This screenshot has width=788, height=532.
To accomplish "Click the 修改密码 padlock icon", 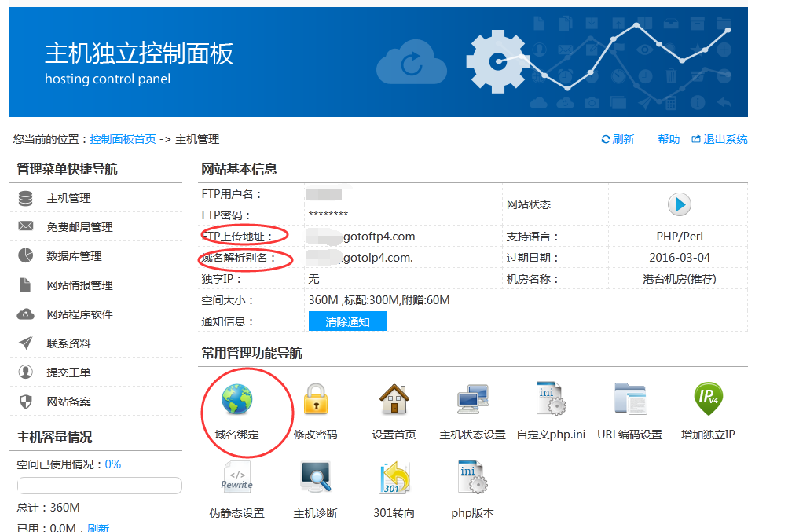I will pyautogui.click(x=315, y=399).
